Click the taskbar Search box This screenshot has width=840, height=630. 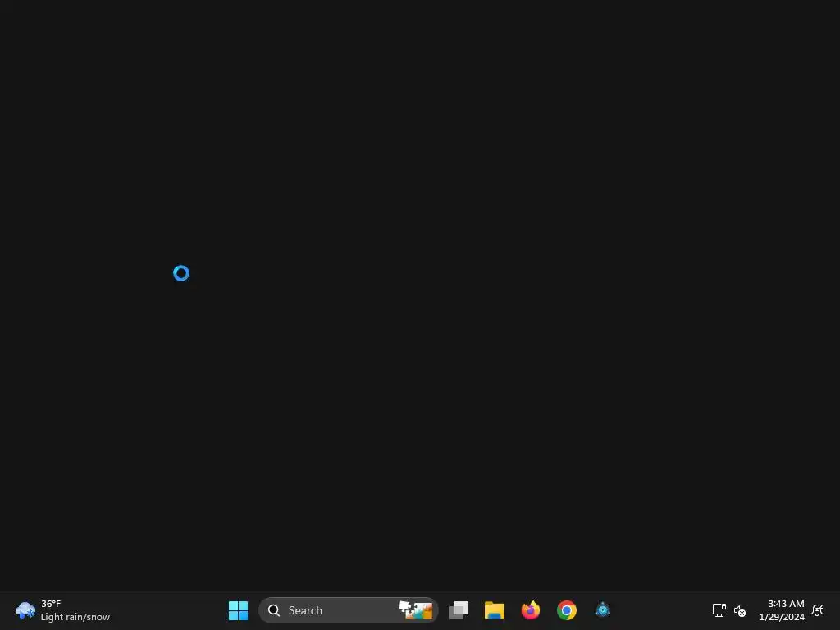(x=348, y=610)
